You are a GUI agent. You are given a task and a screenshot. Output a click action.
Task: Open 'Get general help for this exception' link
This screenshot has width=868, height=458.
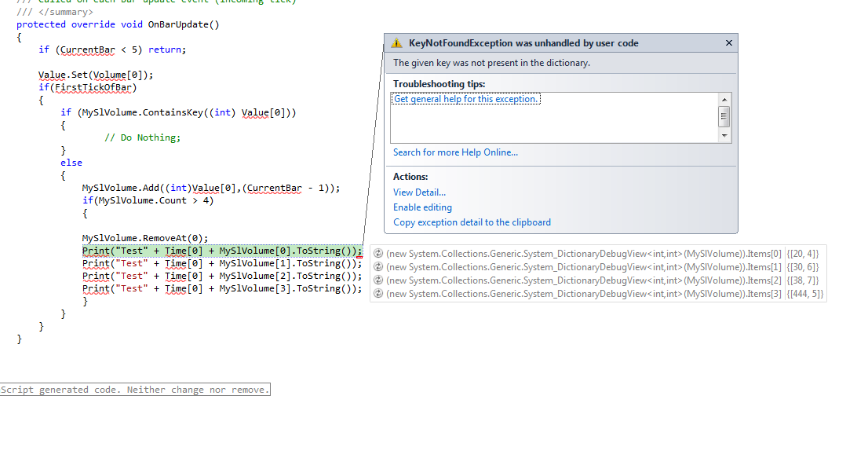click(x=465, y=99)
